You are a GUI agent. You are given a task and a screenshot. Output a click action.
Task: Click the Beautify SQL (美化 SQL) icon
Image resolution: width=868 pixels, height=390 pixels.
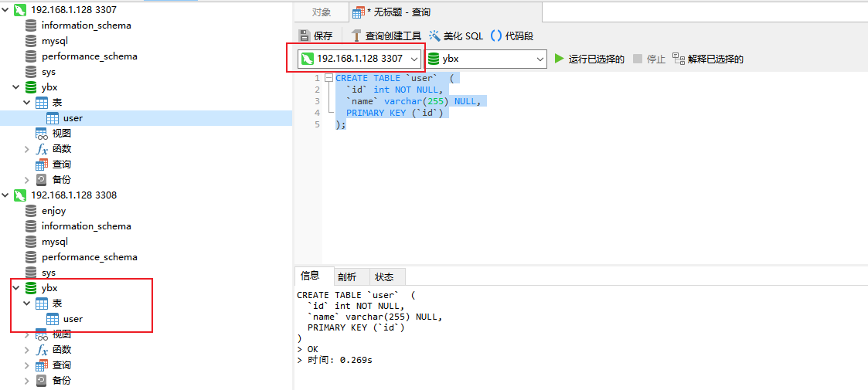pyautogui.click(x=434, y=36)
